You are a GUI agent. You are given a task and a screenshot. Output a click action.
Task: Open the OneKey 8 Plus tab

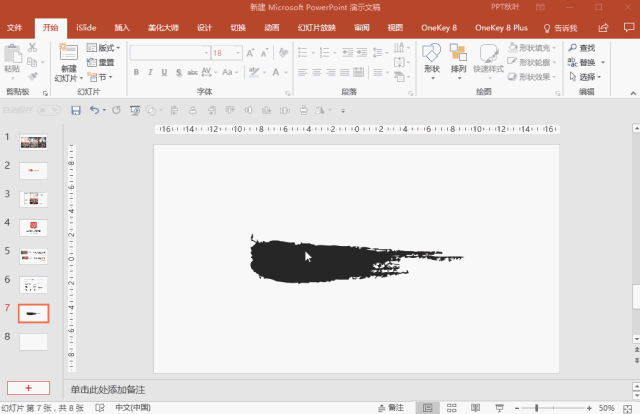tap(501, 28)
